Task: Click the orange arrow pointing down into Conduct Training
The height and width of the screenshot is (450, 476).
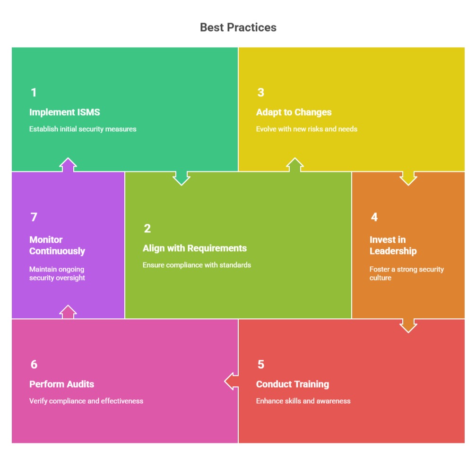Action: coord(408,325)
